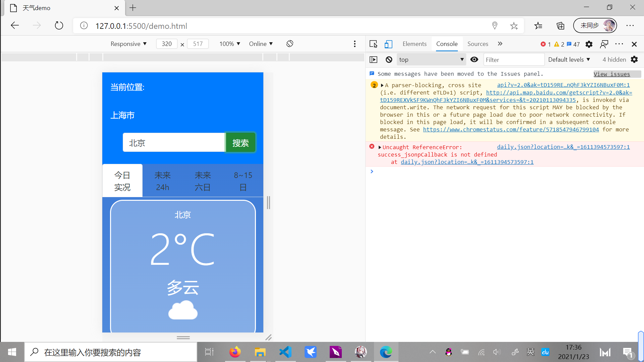The image size is (644, 362).
Task: Click the red error count badge
Action: (x=546, y=44)
